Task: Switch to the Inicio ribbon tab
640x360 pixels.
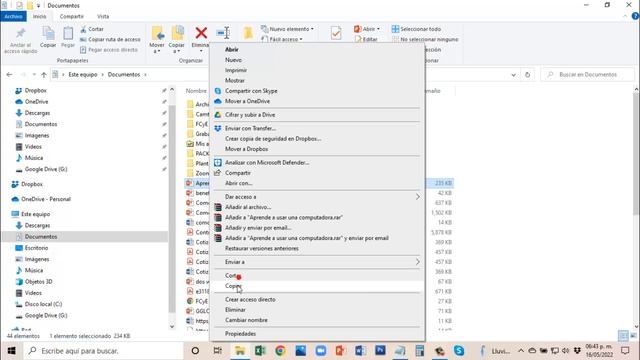Action: point(40,16)
